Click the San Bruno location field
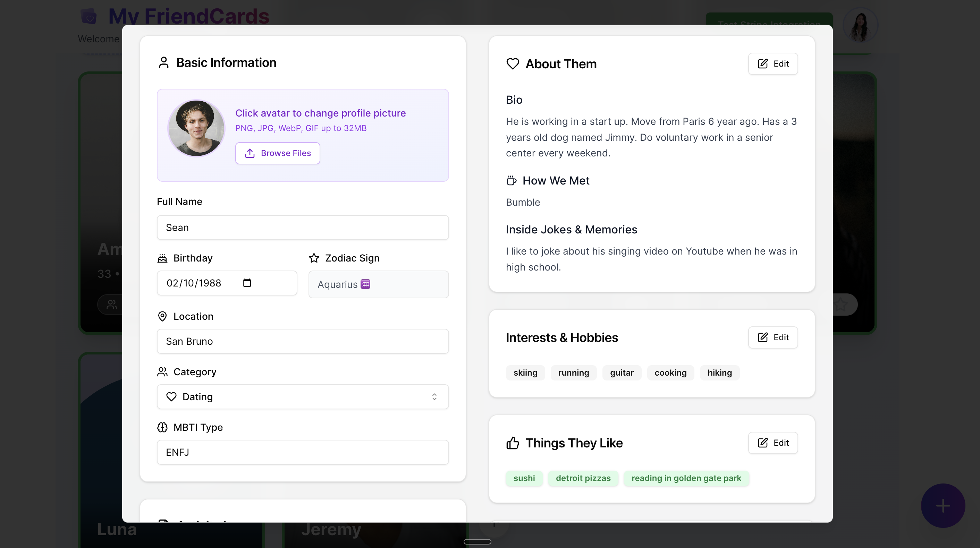 tap(303, 341)
